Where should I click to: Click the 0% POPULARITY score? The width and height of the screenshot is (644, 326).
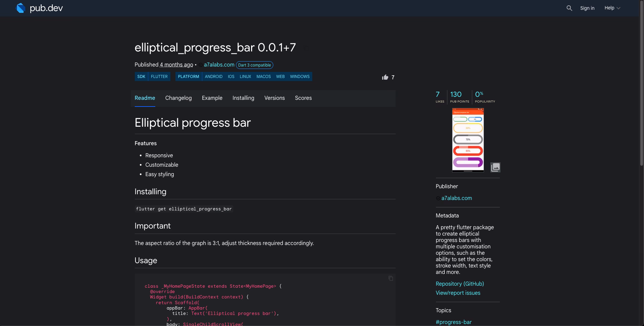coord(485,97)
